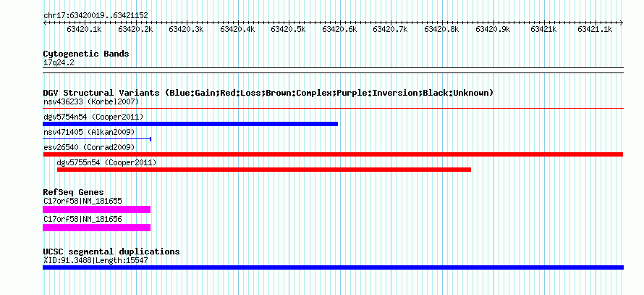Click the thin red nsv436233 variant line
This screenshot has width=644, height=295.
click(333, 109)
